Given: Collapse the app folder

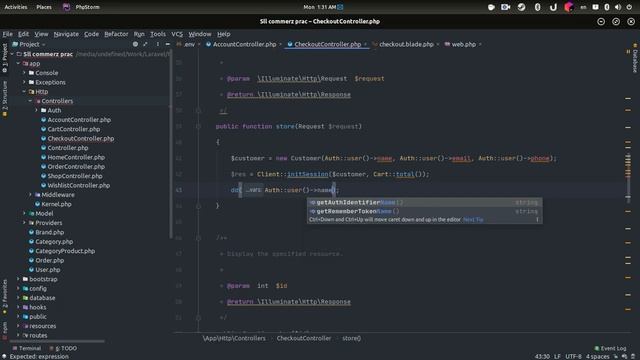Looking at the screenshot, I should tap(18, 63).
